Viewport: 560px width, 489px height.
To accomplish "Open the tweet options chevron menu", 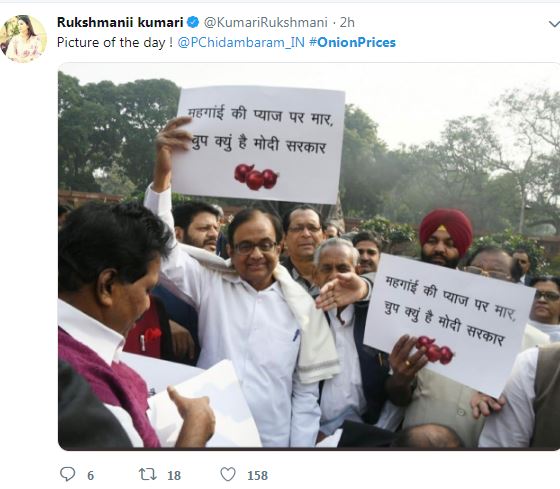I will click(554, 24).
